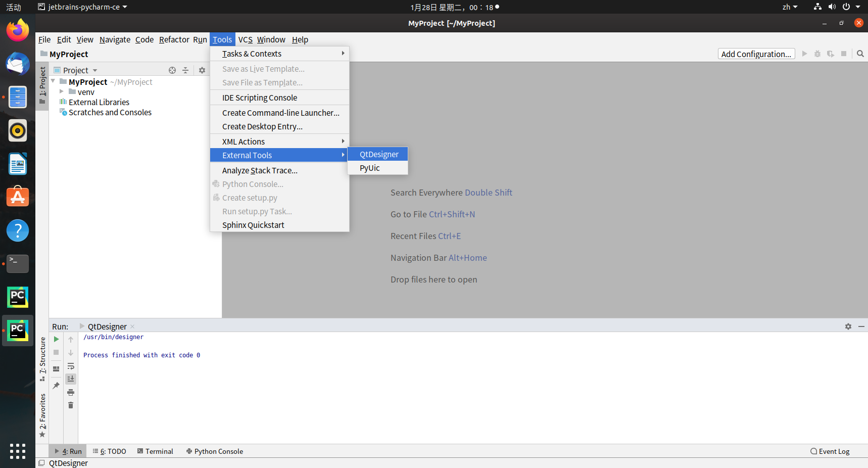
Task: Open jetbrains-pycharm-ce app menu in top bar
Action: [x=83, y=7]
